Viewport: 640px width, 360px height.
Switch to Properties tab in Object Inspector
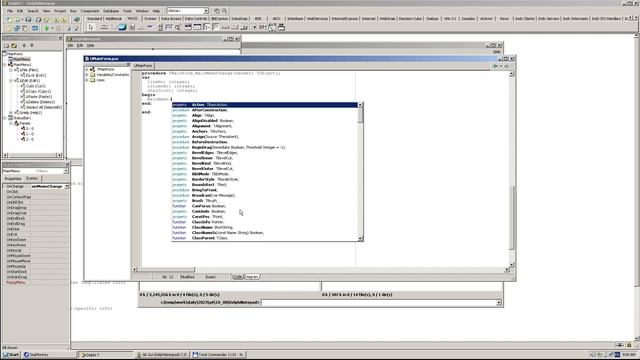pos(13,179)
